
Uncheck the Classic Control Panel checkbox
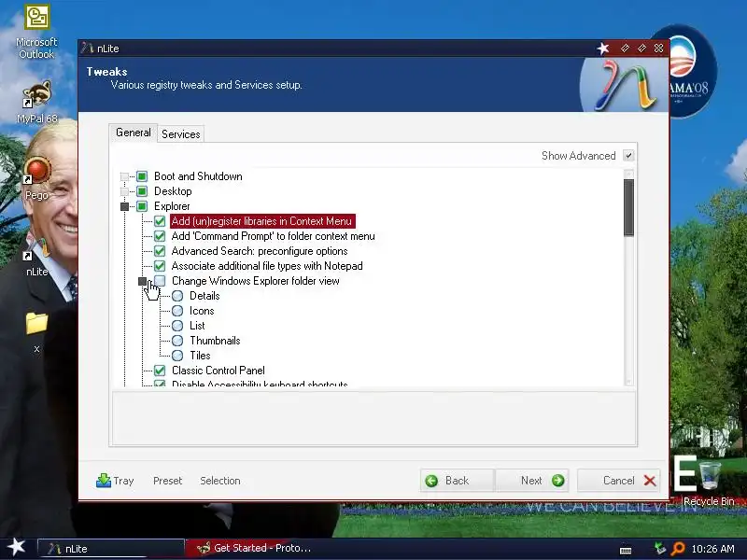[x=160, y=371]
